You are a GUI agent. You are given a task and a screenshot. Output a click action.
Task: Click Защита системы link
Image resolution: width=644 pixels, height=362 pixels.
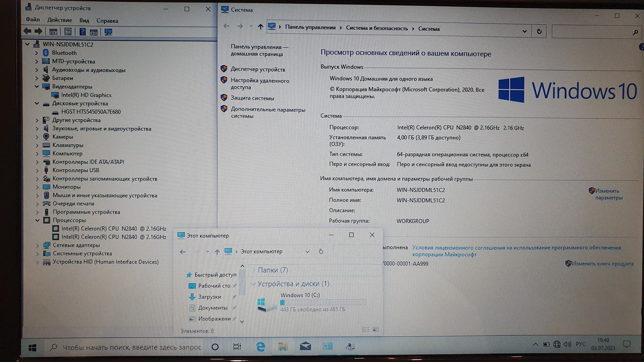coord(252,98)
